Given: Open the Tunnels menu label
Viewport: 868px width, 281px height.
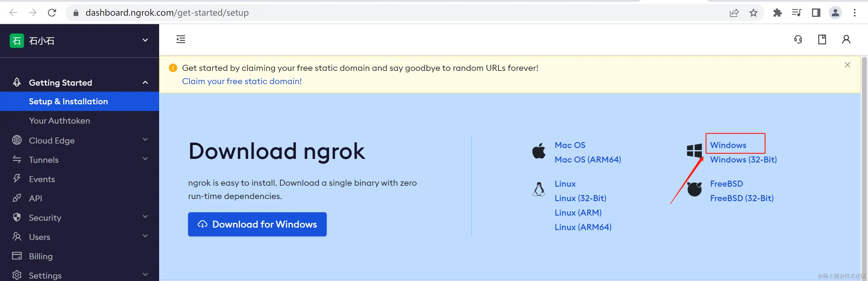Looking at the screenshot, I should 44,160.
